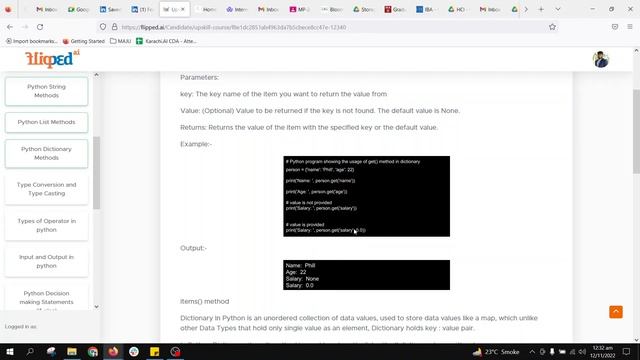
Task: List all tabs dropdown
Action: [x=558, y=9]
